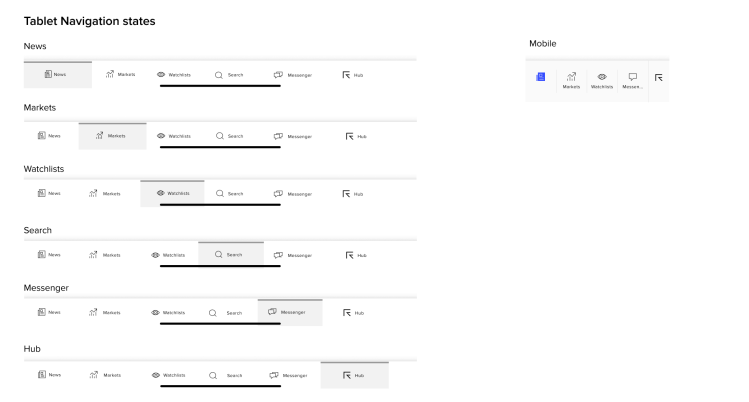Click the Watchlists eye icon in the Search state bar
The height and width of the screenshot is (402, 749).
(155, 255)
